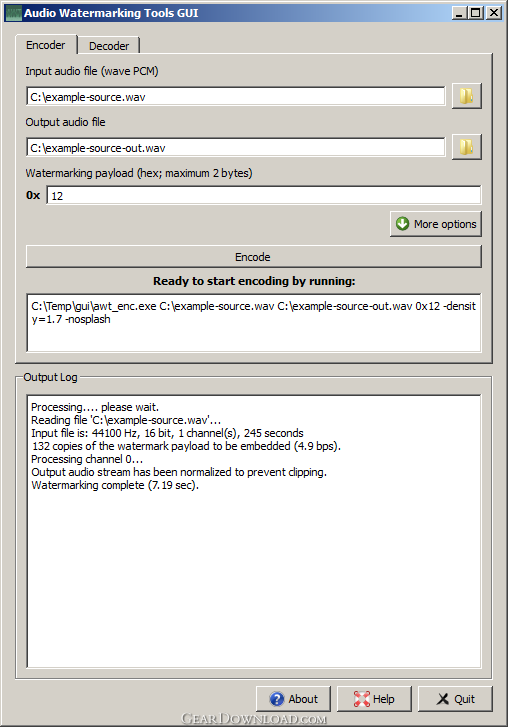Switch to the Decoder tab

[x=108, y=46]
